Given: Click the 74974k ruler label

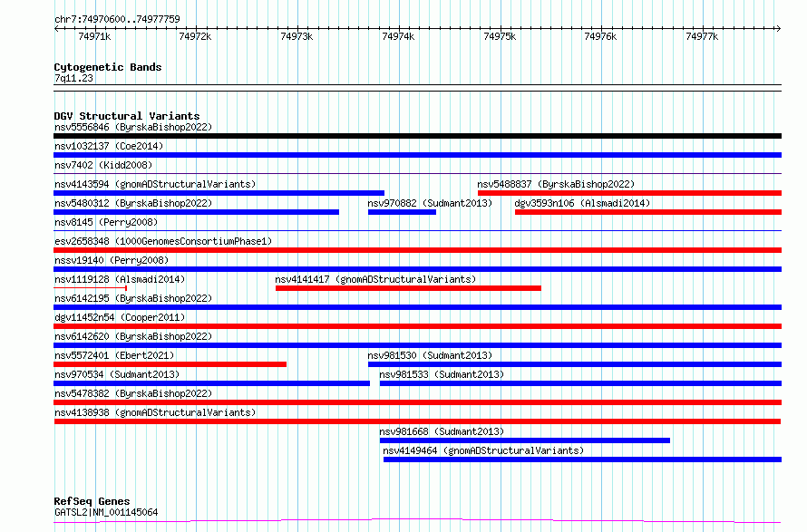Looking at the screenshot, I should point(398,36).
